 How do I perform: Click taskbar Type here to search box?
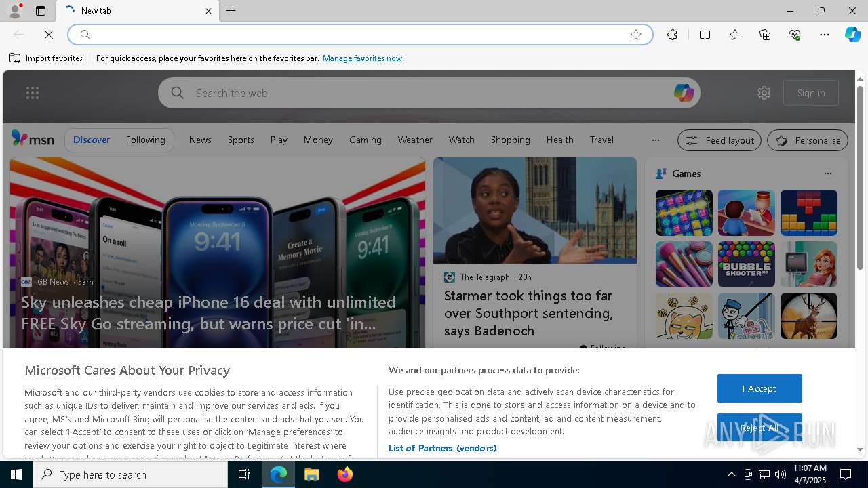pyautogui.click(x=130, y=474)
